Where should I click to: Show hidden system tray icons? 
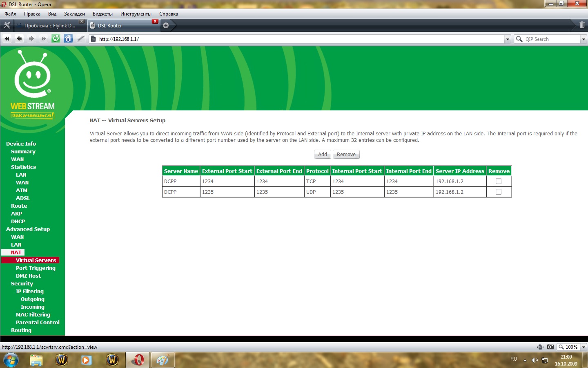click(x=525, y=360)
